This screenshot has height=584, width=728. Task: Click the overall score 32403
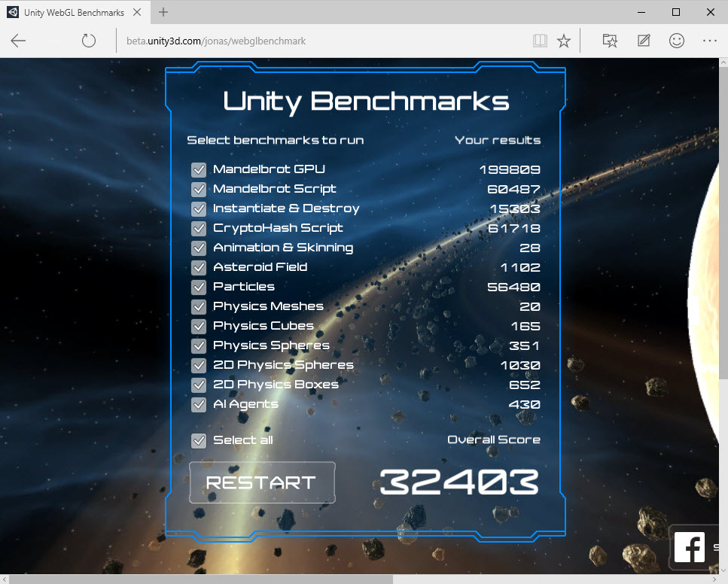pos(459,482)
